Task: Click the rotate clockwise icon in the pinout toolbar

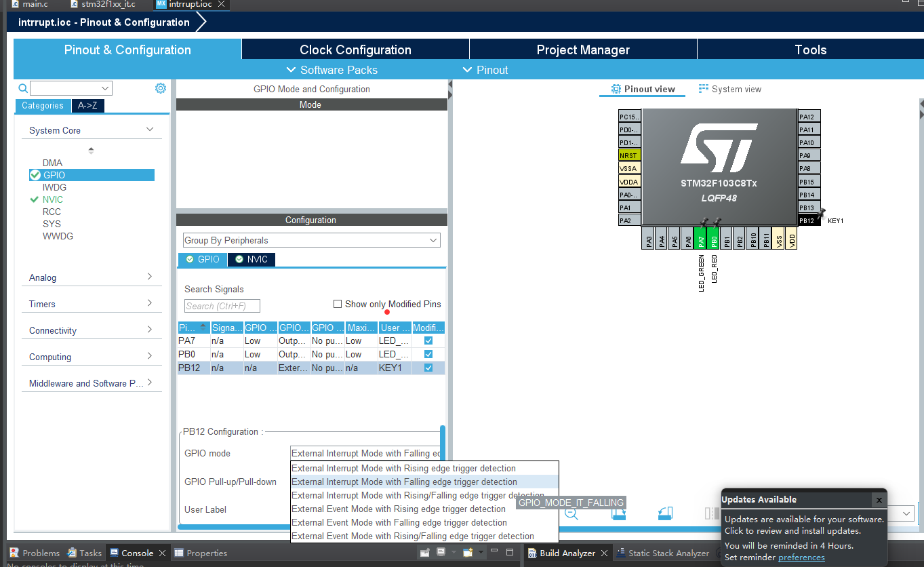Action: click(618, 513)
